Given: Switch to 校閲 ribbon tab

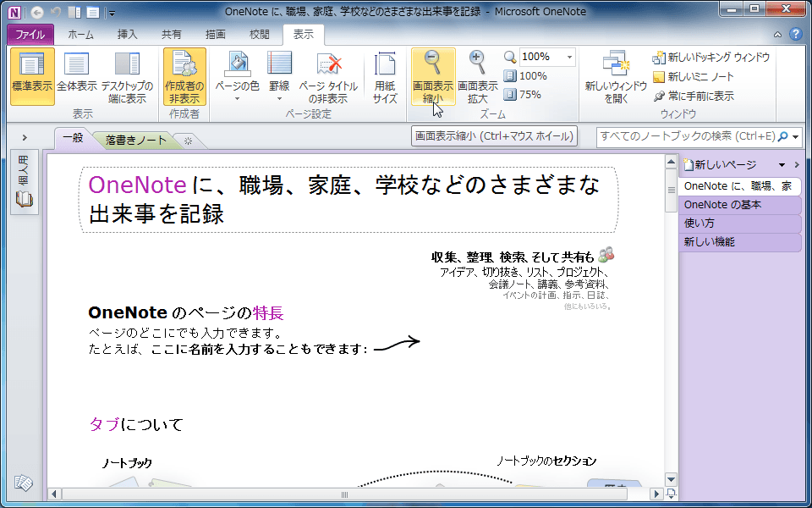Looking at the screenshot, I should pos(260,35).
